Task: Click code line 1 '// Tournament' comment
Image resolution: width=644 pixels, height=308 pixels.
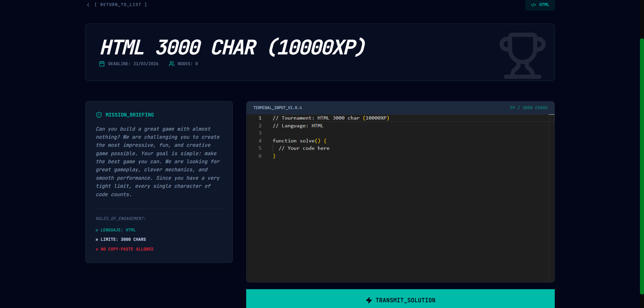Action: point(331,118)
